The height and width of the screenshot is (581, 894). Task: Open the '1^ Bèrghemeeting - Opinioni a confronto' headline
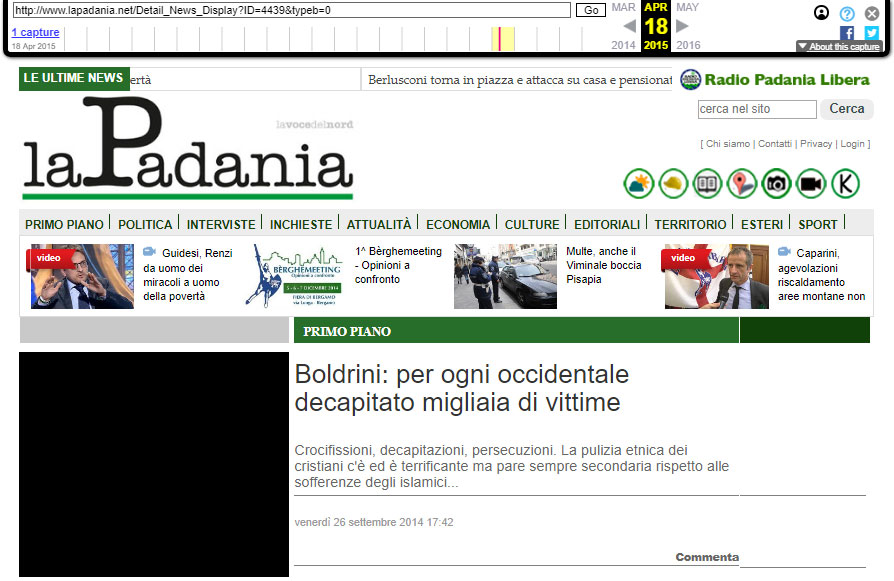point(398,265)
